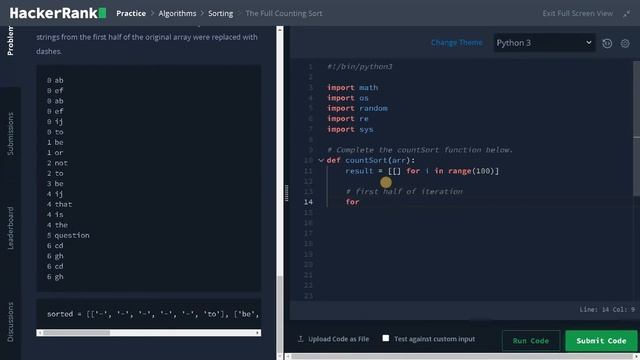Viewport: 640px width, 360px height.
Task: Click '2 not' in sample output
Action: [x=57, y=163]
